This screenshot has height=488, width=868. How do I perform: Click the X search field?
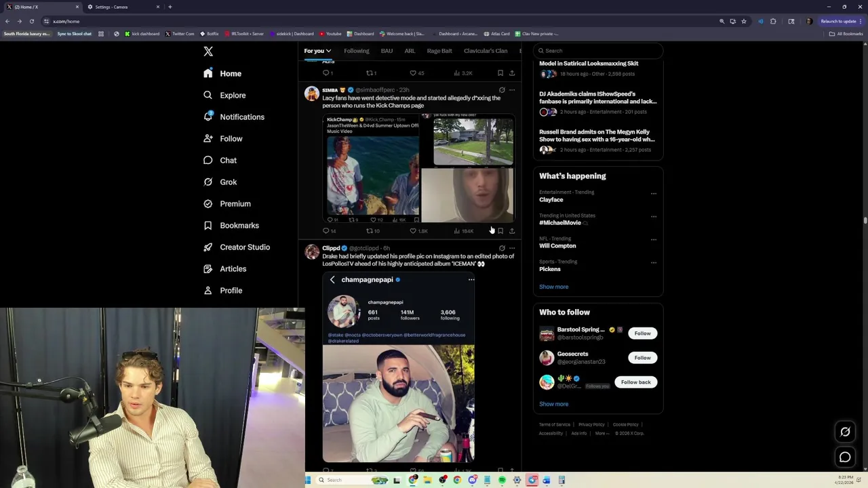pyautogui.click(x=597, y=50)
